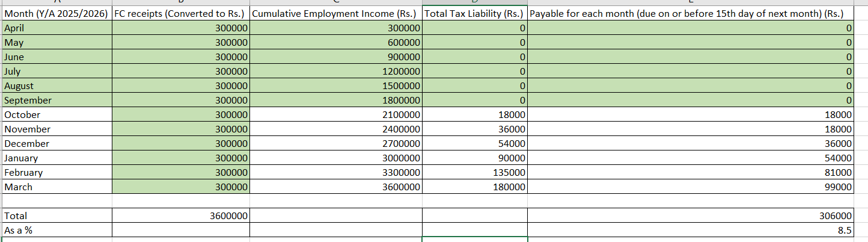Select October monthly payable cell 18000
Screen dimensions: 868x242
(690, 115)
